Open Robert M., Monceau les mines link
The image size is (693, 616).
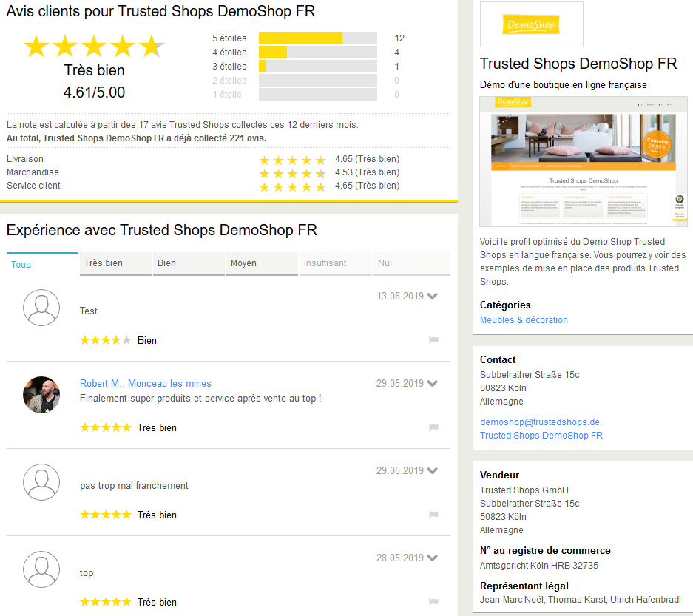146,383
